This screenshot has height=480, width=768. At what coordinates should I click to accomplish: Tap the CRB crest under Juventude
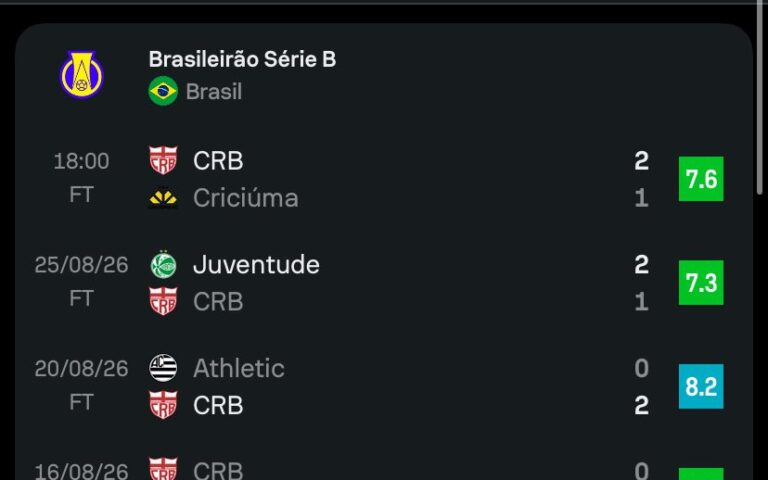pos(163,301)
